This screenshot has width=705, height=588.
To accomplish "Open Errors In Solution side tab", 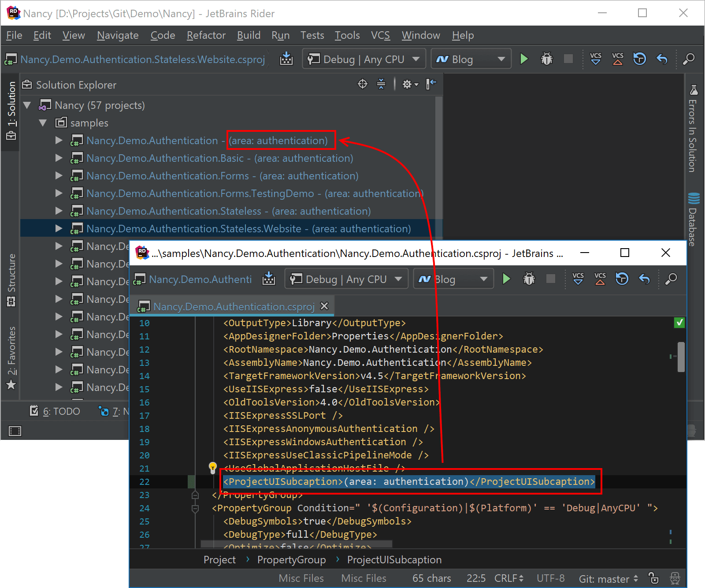I will [693, 128].
